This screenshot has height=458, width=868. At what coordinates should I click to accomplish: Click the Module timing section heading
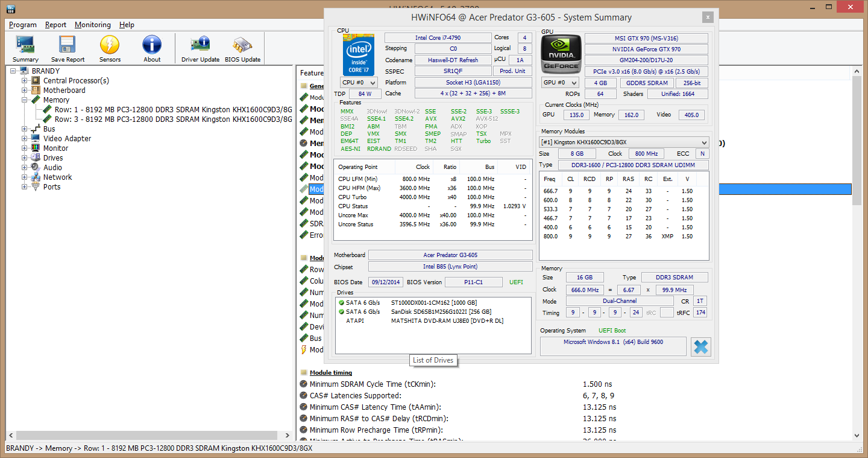[x=331, y=373]
